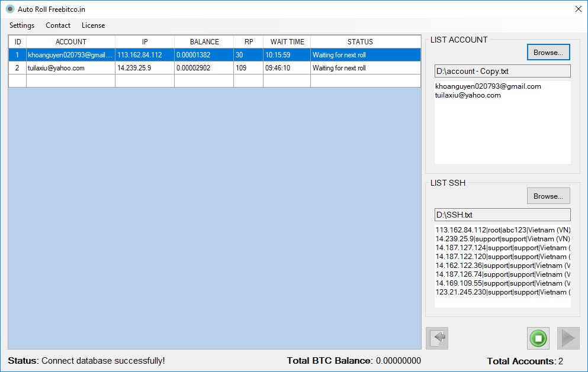Click the Auto Roll app title icon
The height and width of the screenshot is (372, 588).
pyautogui.click(x=10, y=9)
